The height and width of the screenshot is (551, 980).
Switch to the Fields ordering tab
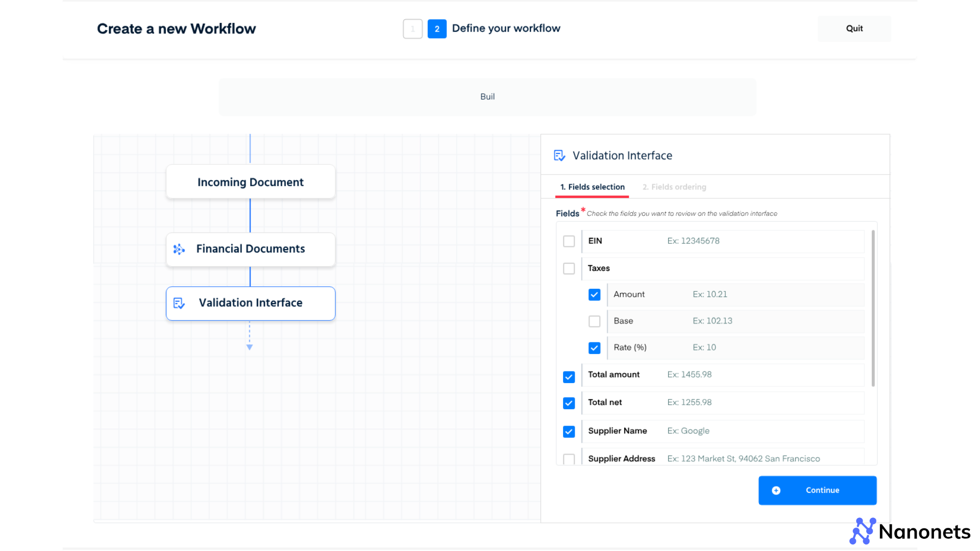674,187
